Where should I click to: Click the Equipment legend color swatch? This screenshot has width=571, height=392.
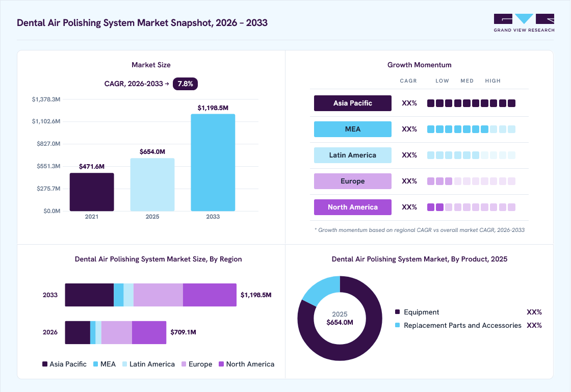(397, 312)
